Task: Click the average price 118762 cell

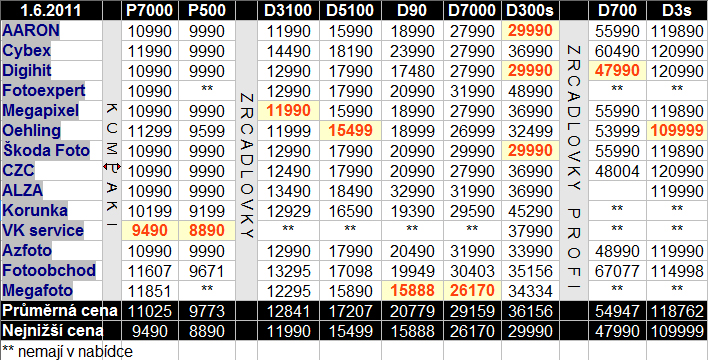Action: point(677,311)
